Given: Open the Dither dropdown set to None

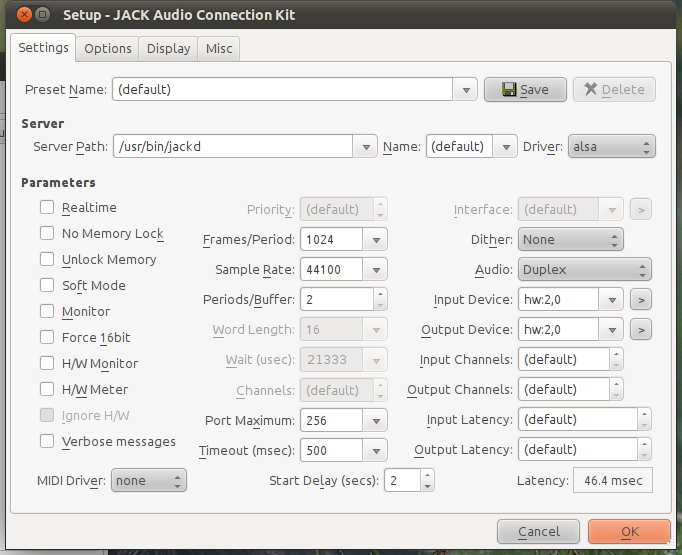Looking at the screenshot, I should pos(571,240).
